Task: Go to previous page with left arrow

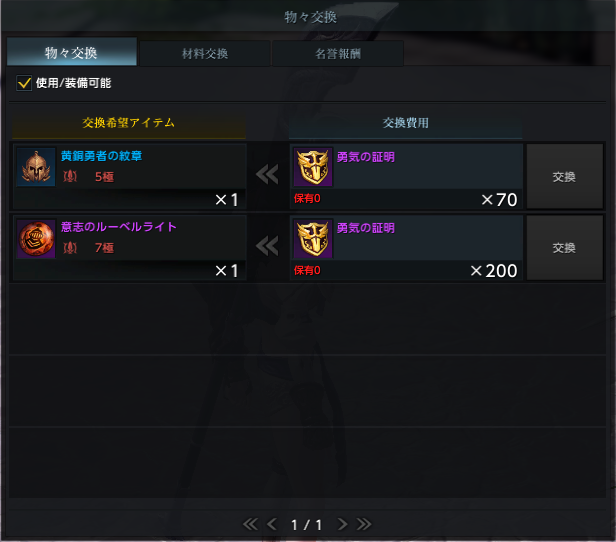Action: pos(272,524)
